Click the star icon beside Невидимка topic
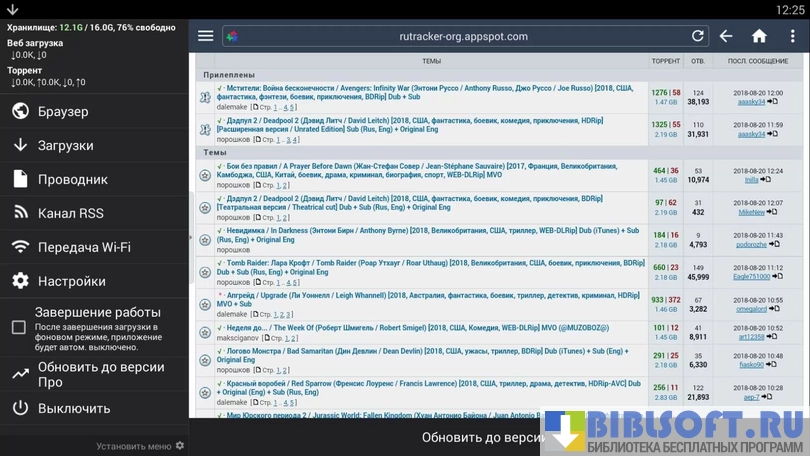 [205, 240]
